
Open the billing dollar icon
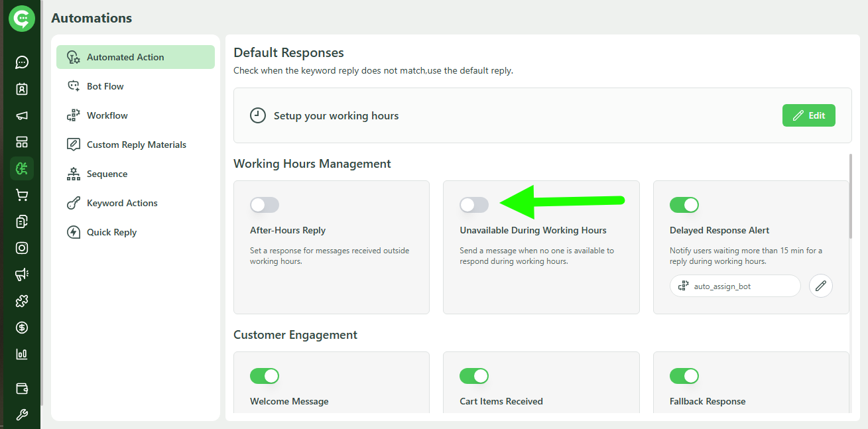pyautogui.click(x=21, y=327)
